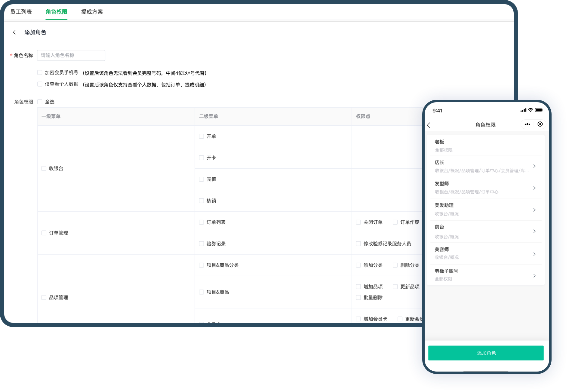Open the 美发助理 role arrow
This screenshot has width=569, height=392.
point(534,210)
